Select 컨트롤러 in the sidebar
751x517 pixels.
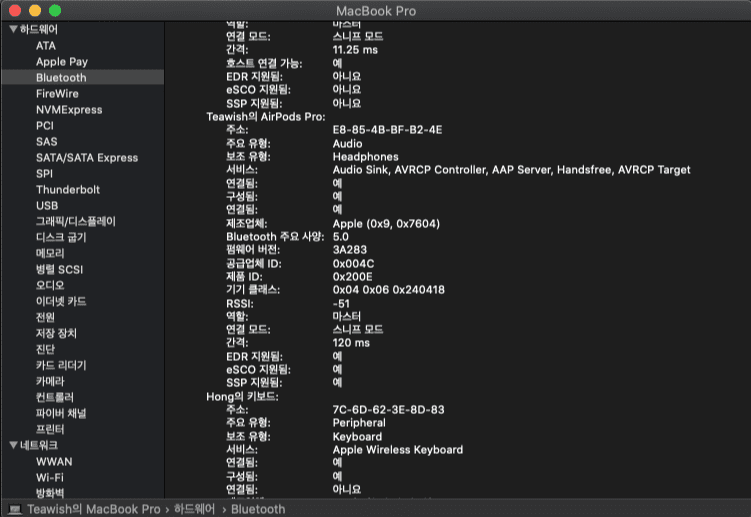point(55,397)
